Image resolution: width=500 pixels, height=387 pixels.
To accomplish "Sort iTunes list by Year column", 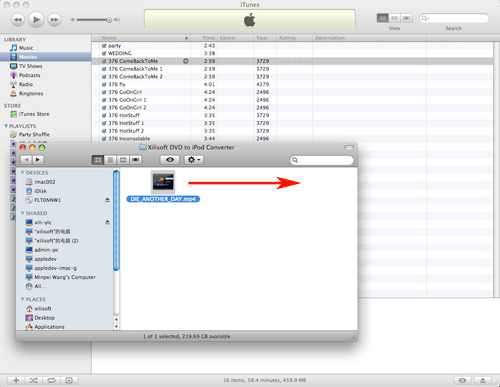I will tap(265, 38).
